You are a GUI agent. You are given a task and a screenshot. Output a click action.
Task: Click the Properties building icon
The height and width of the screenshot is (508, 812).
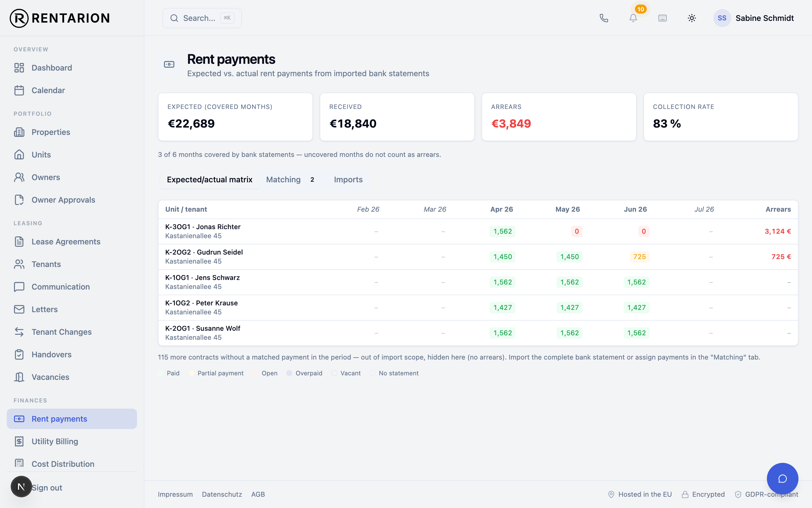pos(19,132)
